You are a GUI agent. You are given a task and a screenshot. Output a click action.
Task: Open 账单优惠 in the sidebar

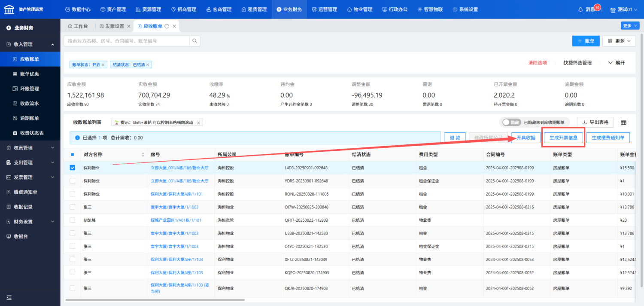tap(30, 74)
